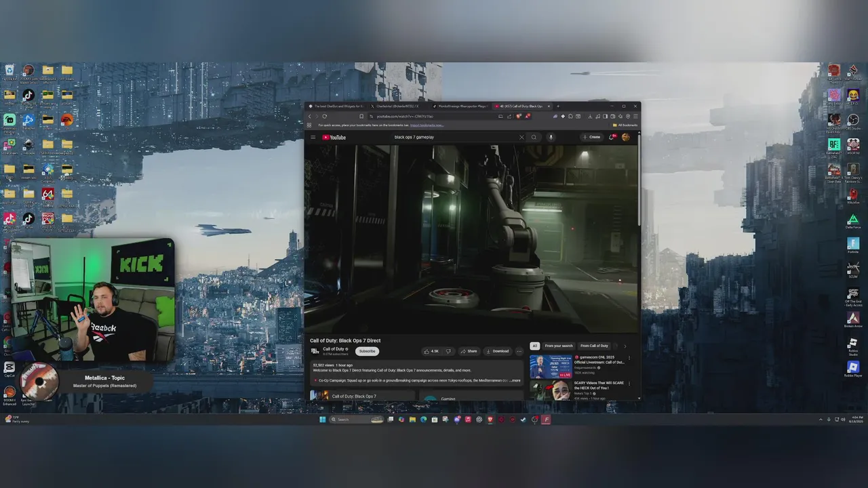Expand the system tray hidden icons chevron
Image resolution: width=868 pixels, height=488 pixels.
[x=821, y=420]
